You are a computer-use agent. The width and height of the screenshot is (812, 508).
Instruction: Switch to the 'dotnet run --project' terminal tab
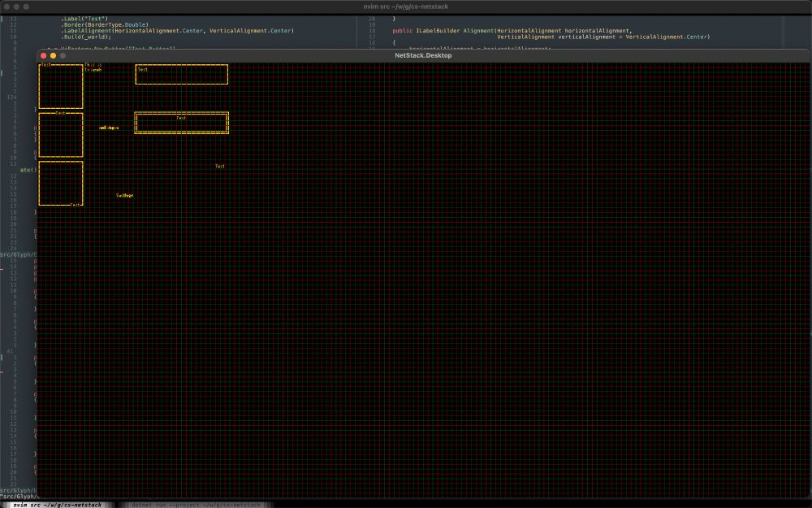click(196, 505)
